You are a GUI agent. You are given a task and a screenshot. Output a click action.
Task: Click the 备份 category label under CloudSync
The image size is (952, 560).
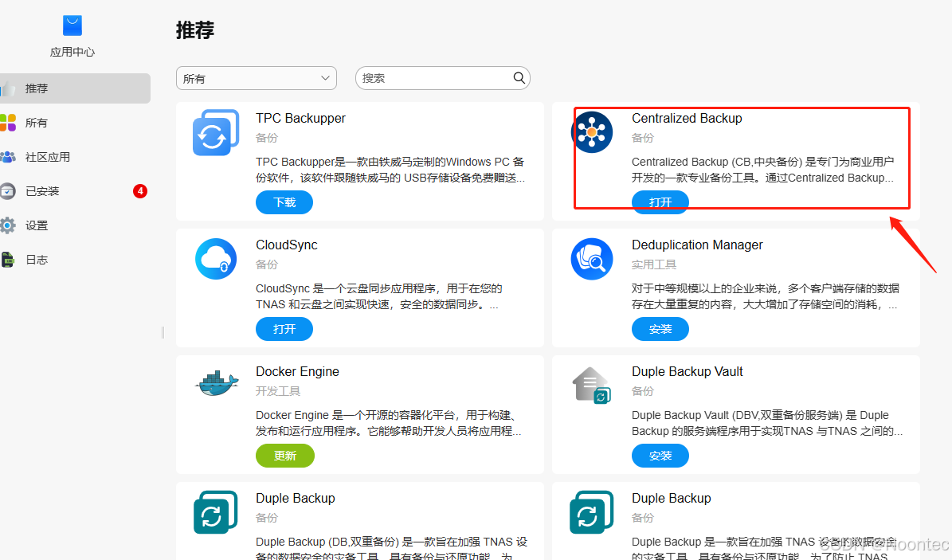click(267, 264)
